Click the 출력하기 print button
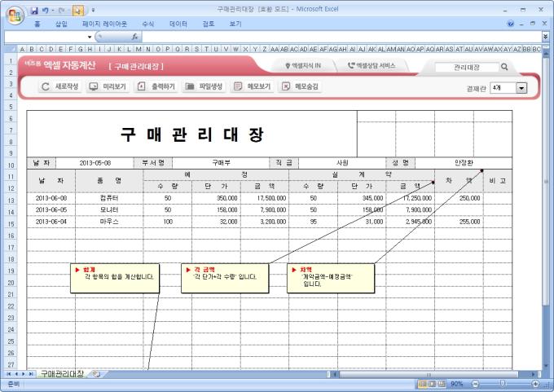This screenshot has height=392, width=554. [x=156, y=86]
